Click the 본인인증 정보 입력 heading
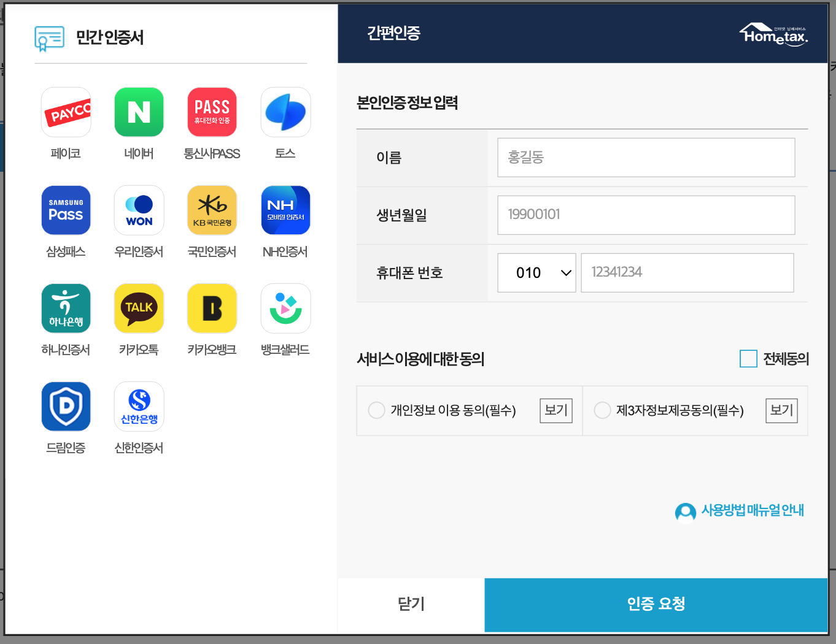This screenshot has width=836, height=644. [408, 102]
